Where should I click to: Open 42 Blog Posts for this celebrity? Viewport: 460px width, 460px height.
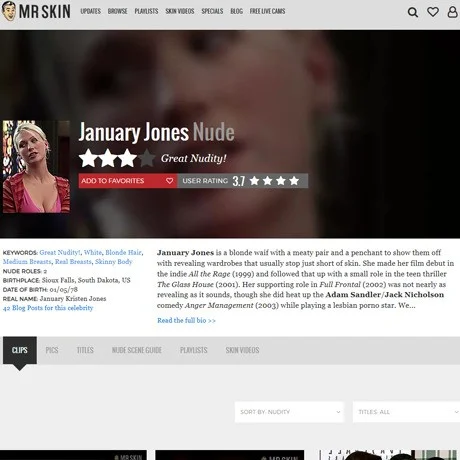point(48,308)
